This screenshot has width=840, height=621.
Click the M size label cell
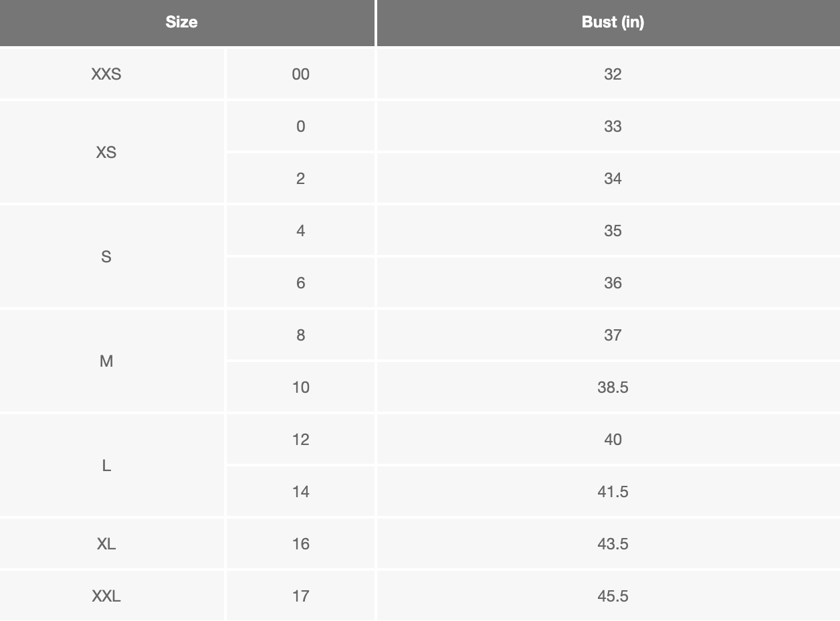coord(106,361)
